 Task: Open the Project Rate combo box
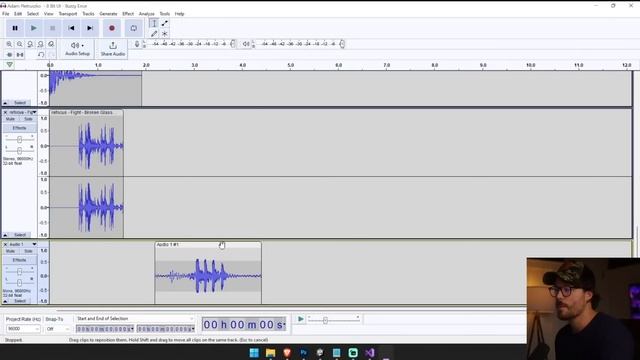click(23, 329)
